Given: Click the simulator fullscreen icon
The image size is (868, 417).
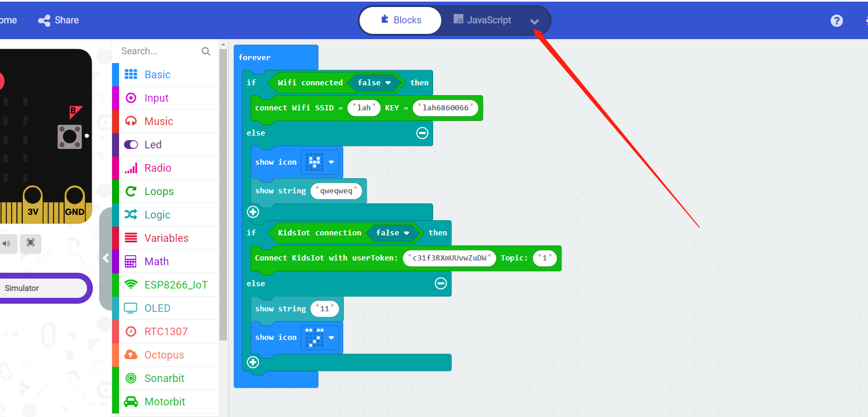Looking at the screenshot, I should tap(30, 243).
